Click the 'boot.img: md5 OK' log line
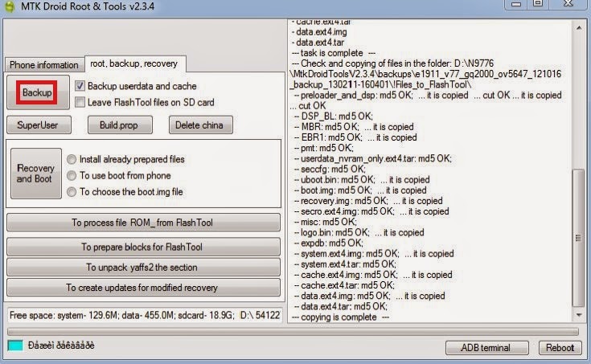This screenshot has width=591, height=364. point(360,190)
